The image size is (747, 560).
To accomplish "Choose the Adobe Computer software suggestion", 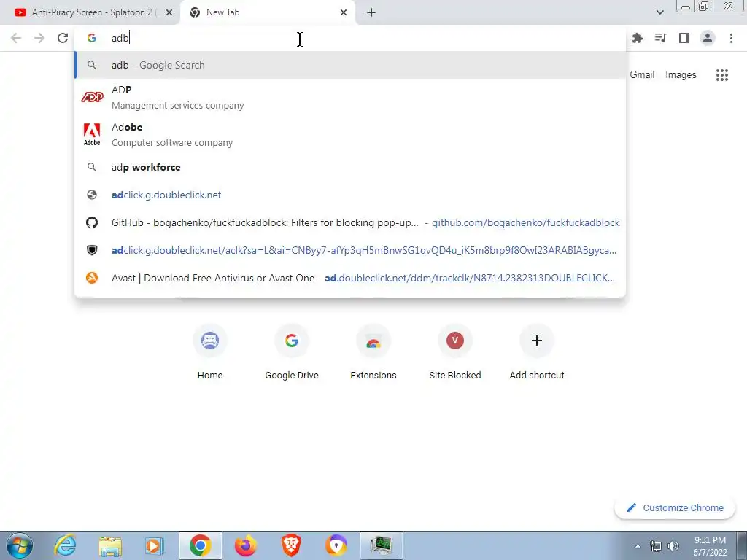I will pos(350,135).
